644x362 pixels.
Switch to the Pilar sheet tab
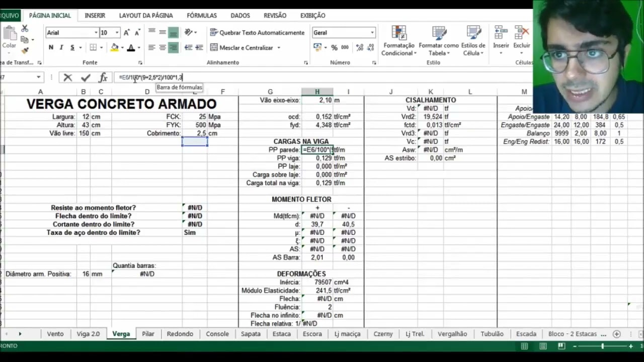coord(148,334)
